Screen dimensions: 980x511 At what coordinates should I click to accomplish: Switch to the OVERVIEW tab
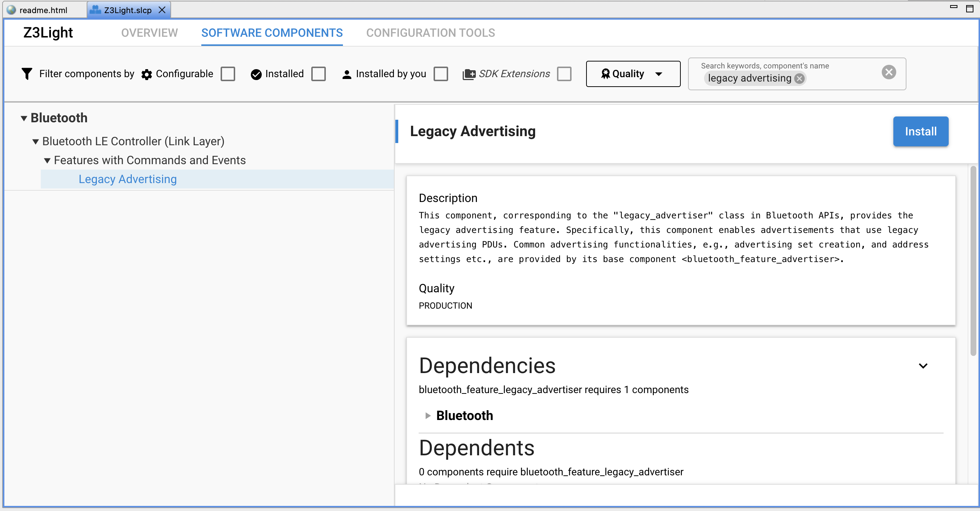point(149,33)
